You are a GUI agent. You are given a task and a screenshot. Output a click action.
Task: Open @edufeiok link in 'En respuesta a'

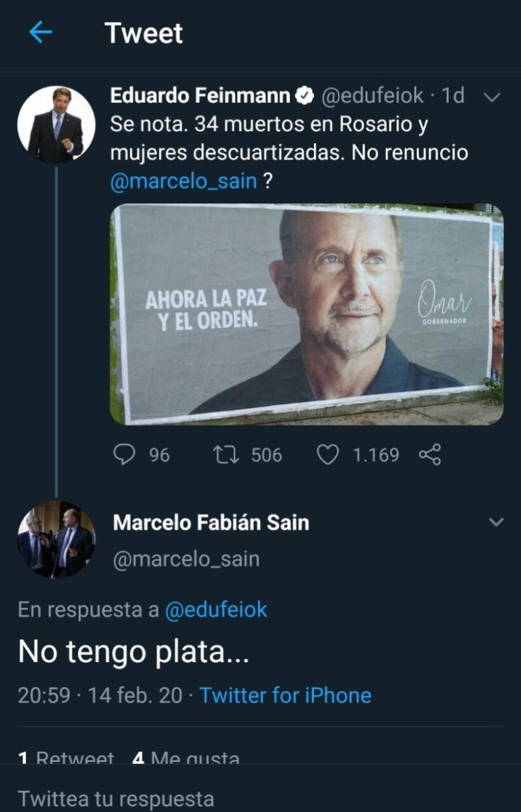click(x=216, y=609)
